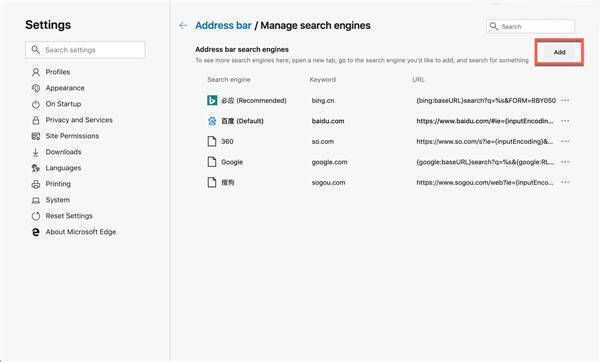600x362 pixels.
Task: Select sogou.com keyword text
Action: 328,183
